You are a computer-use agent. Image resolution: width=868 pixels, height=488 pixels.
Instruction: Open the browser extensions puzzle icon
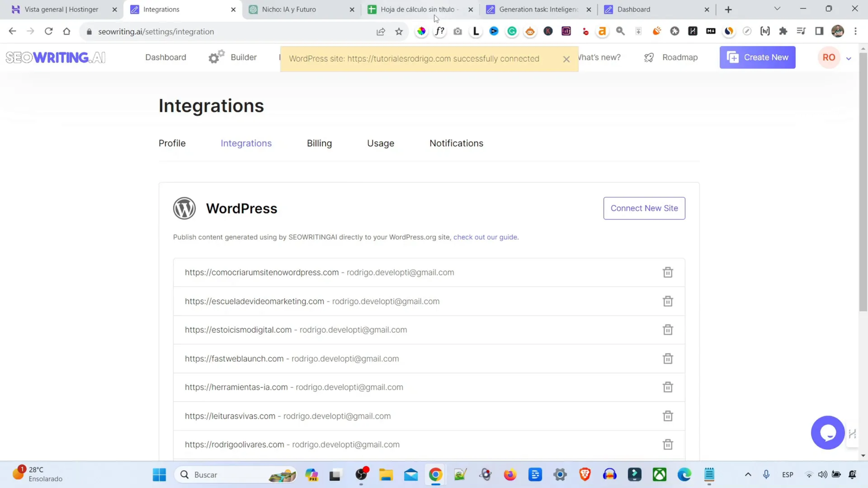(783, 31)
